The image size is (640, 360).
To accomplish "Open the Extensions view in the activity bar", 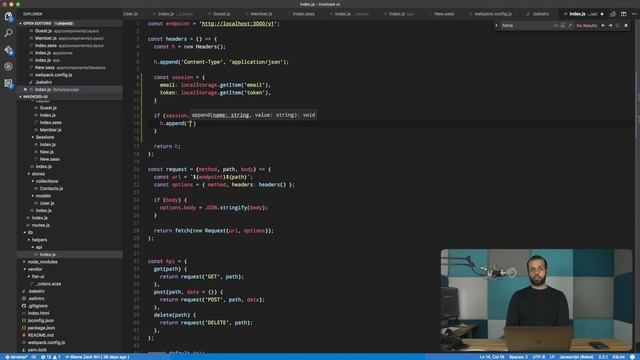I will tap(8, 83).
